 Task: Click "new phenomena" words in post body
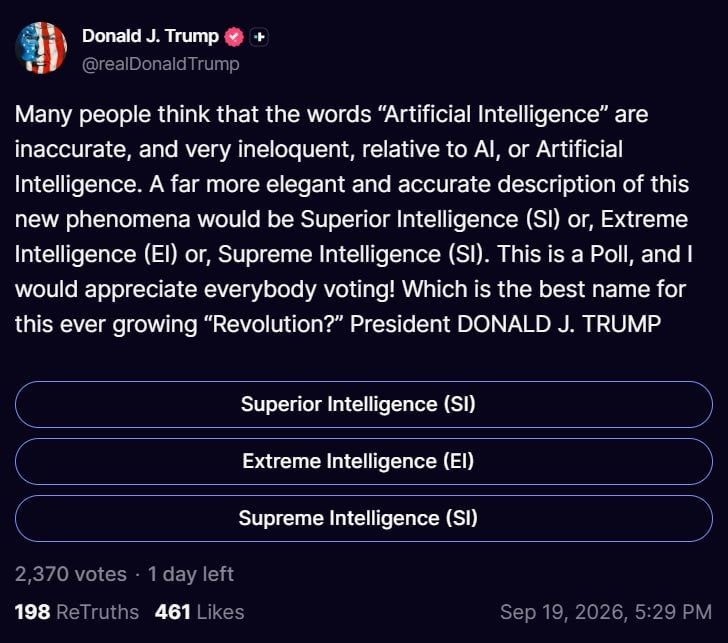(103, 220)
